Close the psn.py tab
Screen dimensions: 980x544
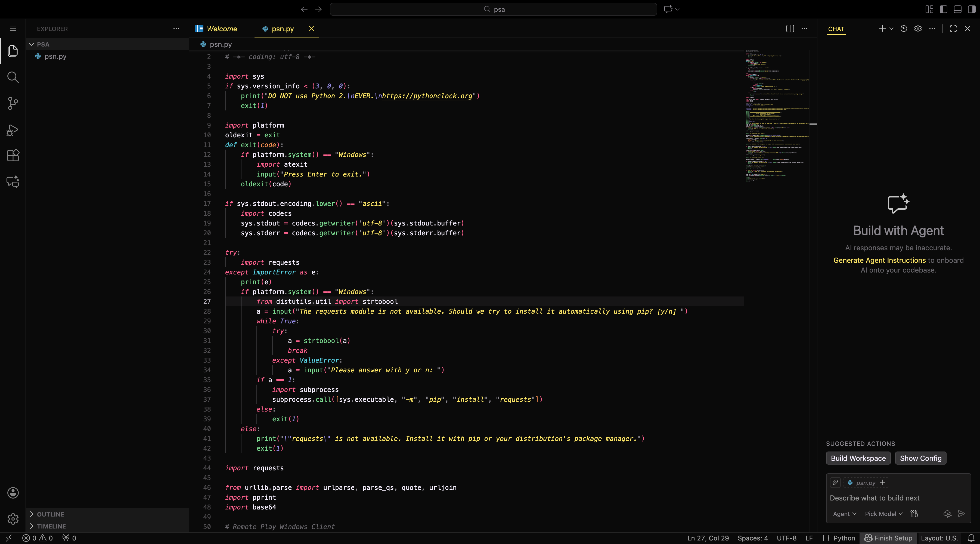coord(312,29)
